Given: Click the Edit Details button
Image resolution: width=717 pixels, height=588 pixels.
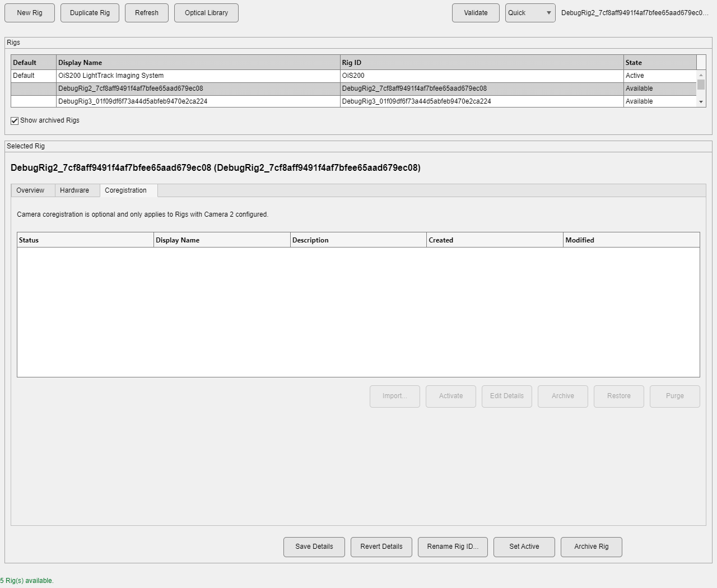Looking at the screenshot, I should point(507,396).
